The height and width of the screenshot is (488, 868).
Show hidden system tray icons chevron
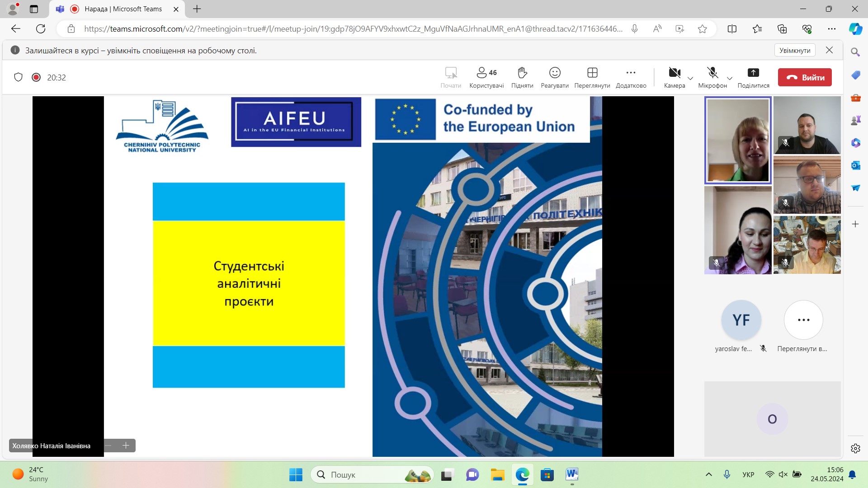tap(709, 474)
